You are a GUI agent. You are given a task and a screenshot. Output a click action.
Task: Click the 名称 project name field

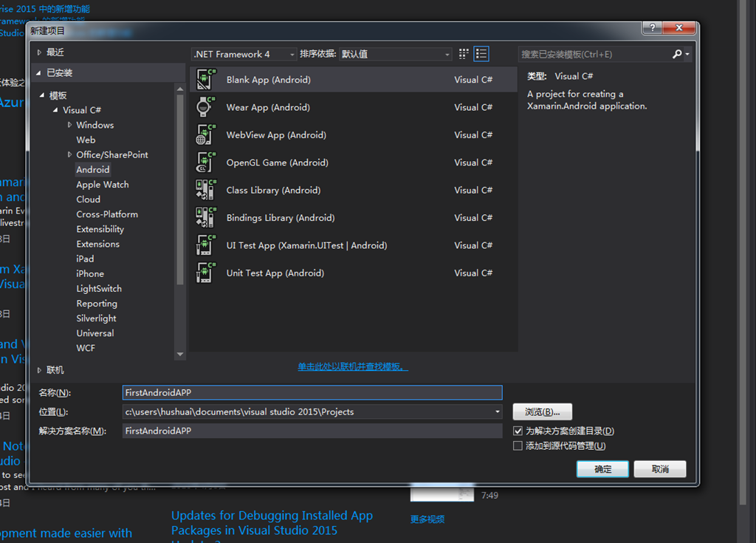click(x=312, y=392)
